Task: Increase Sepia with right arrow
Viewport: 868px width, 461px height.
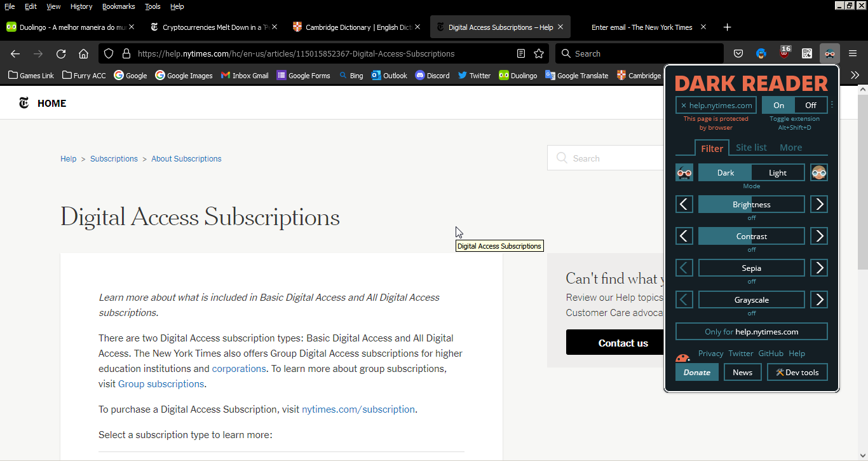Action: 819,268
